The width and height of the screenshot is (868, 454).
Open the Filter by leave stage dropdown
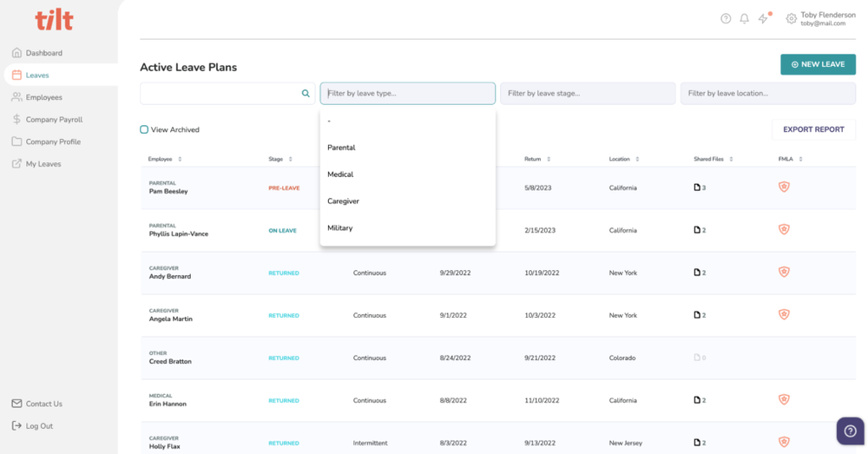(x=588, y=94)
